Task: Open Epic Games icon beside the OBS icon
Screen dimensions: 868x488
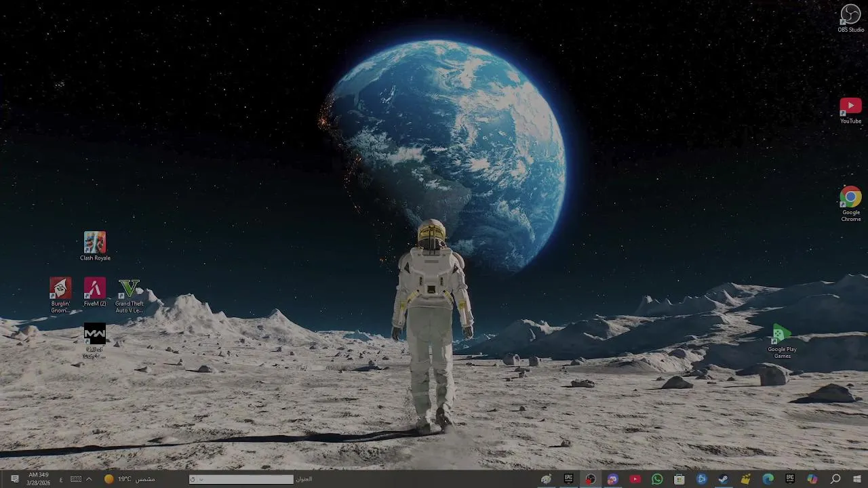Action: pyautogui.click(x=568, y=479)
